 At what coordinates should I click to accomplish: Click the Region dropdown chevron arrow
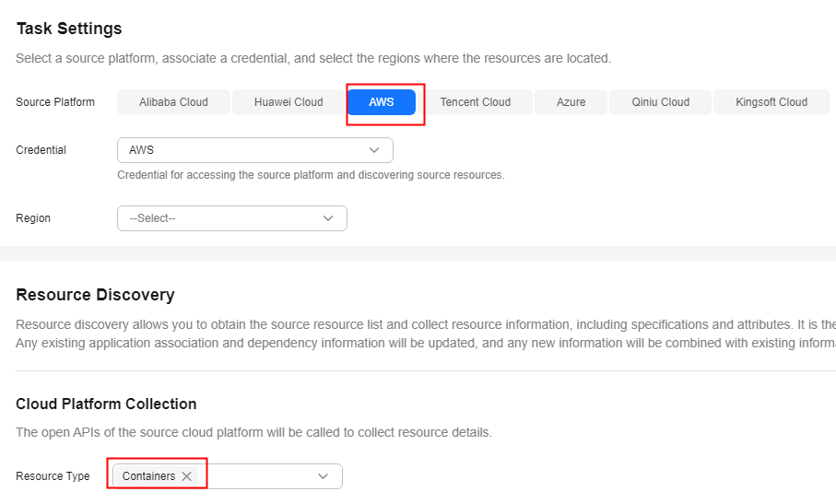coord(328,218)
